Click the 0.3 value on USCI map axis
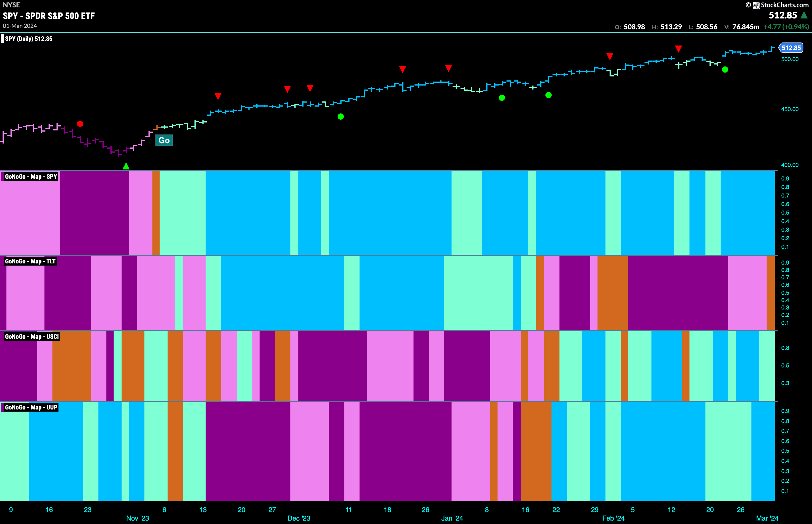Screen dimensions: 812x524 (x=785, y=383)
